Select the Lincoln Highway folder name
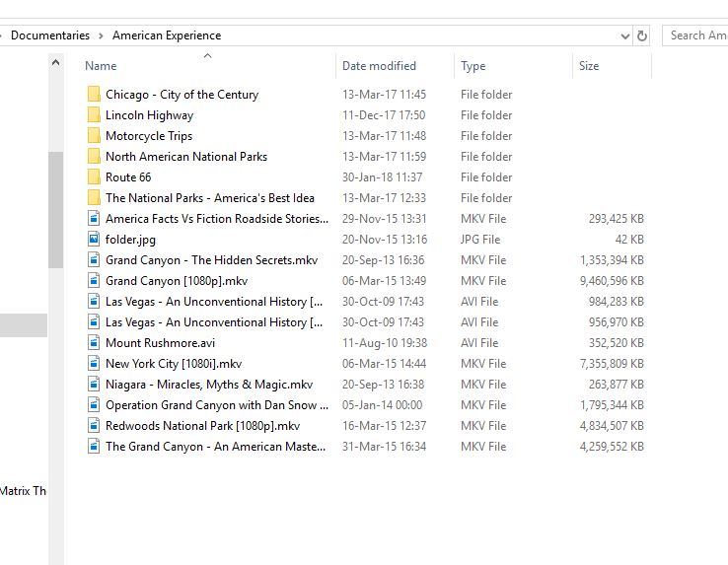Screen dimensions: 728x565 coord(150,115)
